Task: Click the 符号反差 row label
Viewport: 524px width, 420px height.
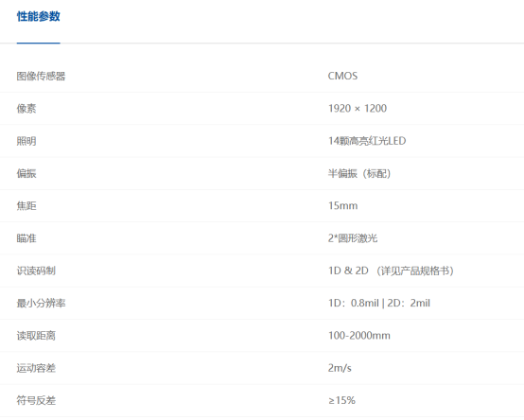Action: point(36,400)
